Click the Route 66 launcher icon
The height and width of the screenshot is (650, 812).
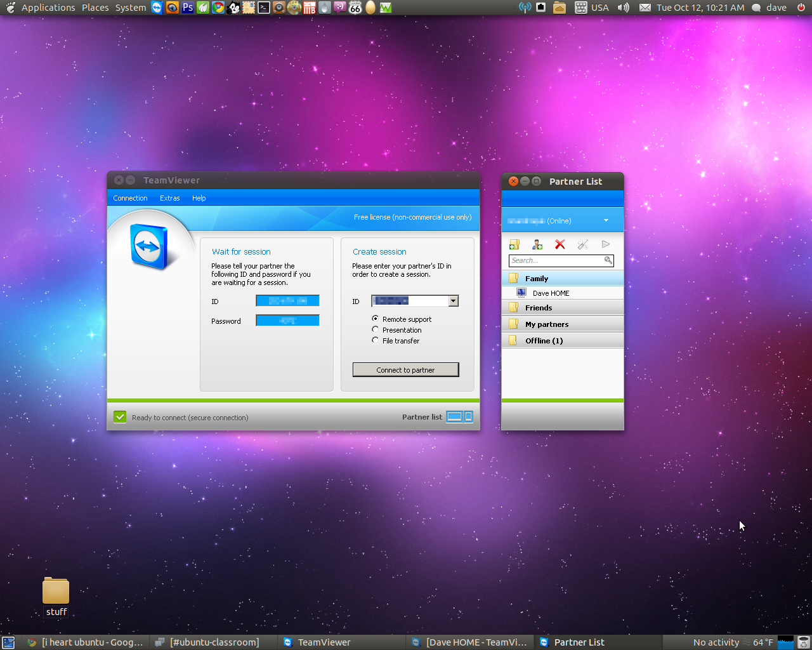(x=355, y=8)
